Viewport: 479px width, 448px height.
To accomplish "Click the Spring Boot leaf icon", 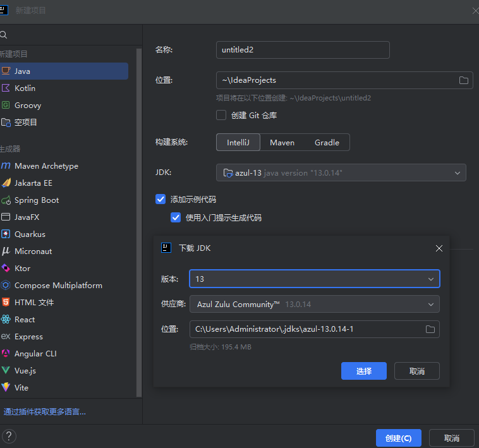I will [6, 200].
